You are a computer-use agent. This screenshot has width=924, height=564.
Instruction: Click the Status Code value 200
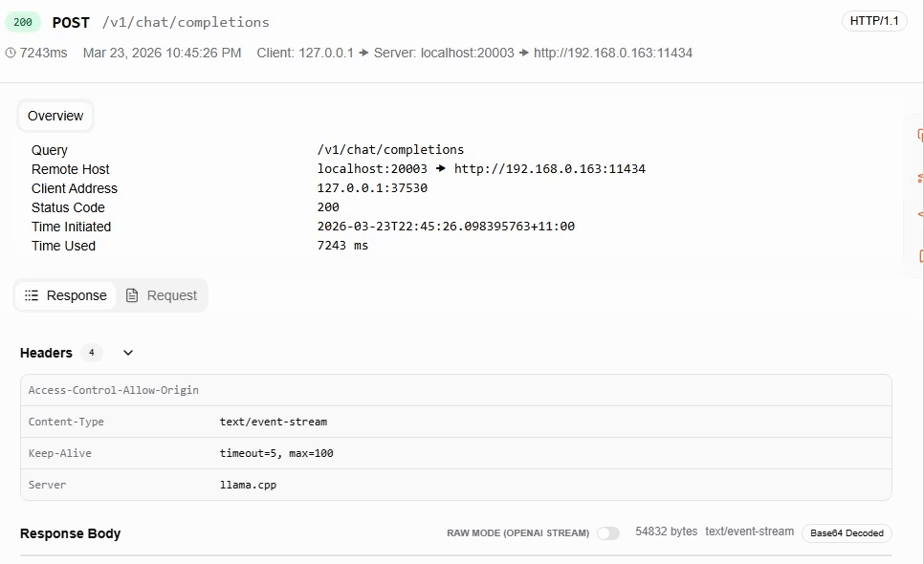(328, 207)
